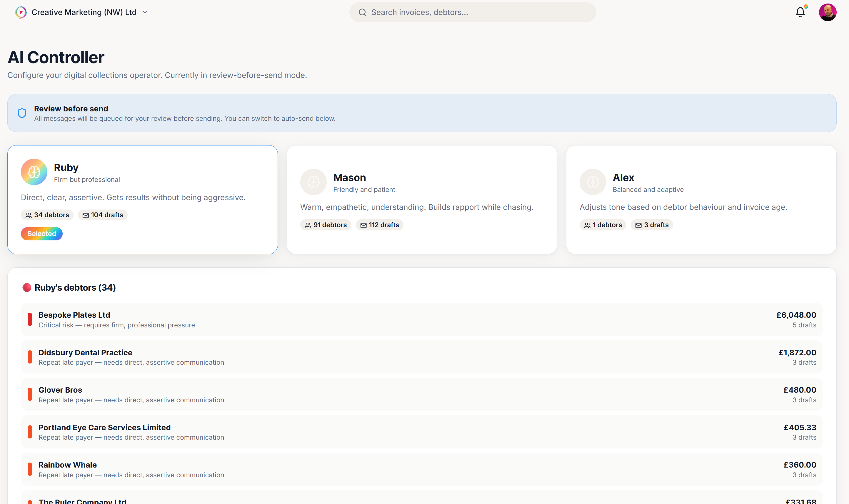Viewport: 849px width, 504px height.
Task: Click the red risk indicator on Glover Bros
Action: pos(30,394)
